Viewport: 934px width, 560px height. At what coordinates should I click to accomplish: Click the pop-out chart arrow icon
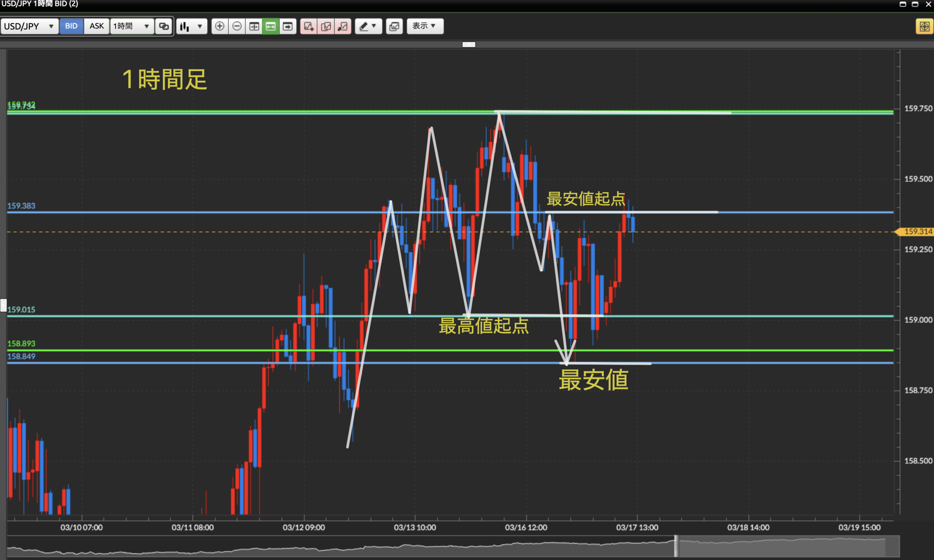pos(343,26)
